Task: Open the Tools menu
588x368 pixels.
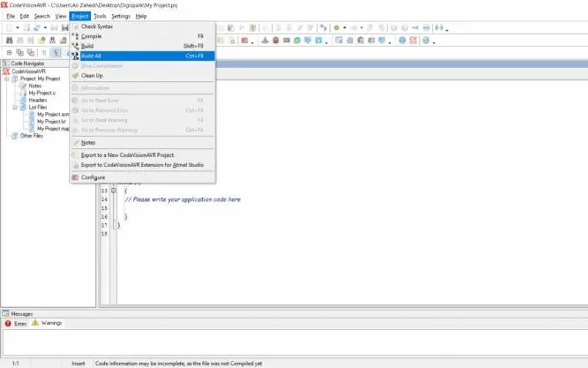Action: 100,16
